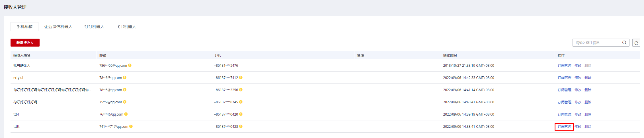Delete recipient ttt4
The image size is (644, 138).
point(588,114)
